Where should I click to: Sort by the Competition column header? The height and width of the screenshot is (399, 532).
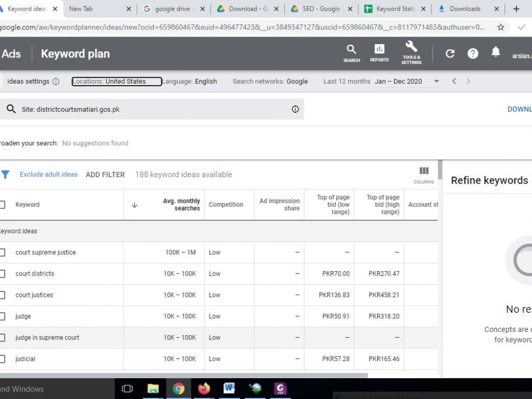(x=226, y=205)
